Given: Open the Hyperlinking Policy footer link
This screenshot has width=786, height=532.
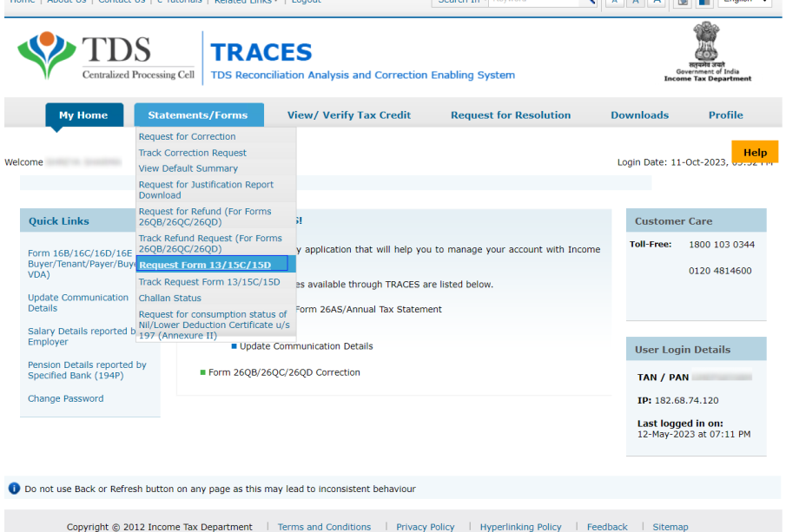Looking at the screenshot, I should [x=520, y=527].
